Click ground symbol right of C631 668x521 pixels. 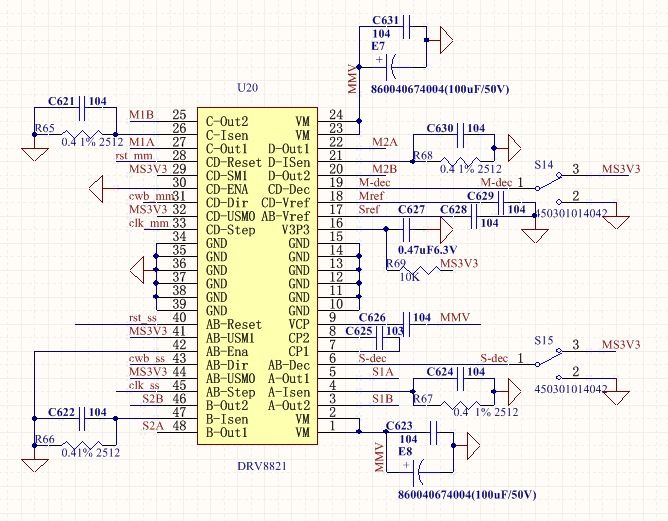(x=446, y=40)
